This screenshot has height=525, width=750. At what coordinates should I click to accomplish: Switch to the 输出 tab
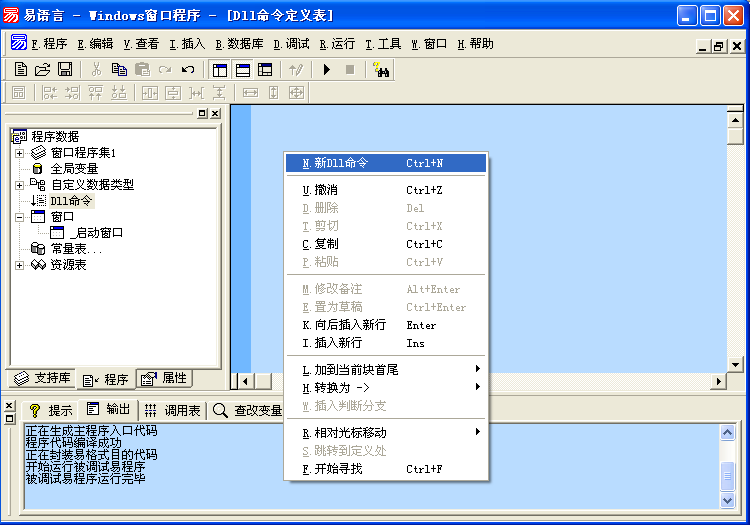[109, 409]
